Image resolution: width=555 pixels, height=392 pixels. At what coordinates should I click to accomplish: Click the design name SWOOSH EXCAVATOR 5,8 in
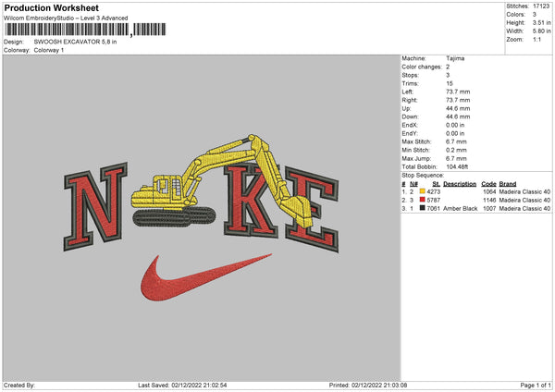[76, 42]
